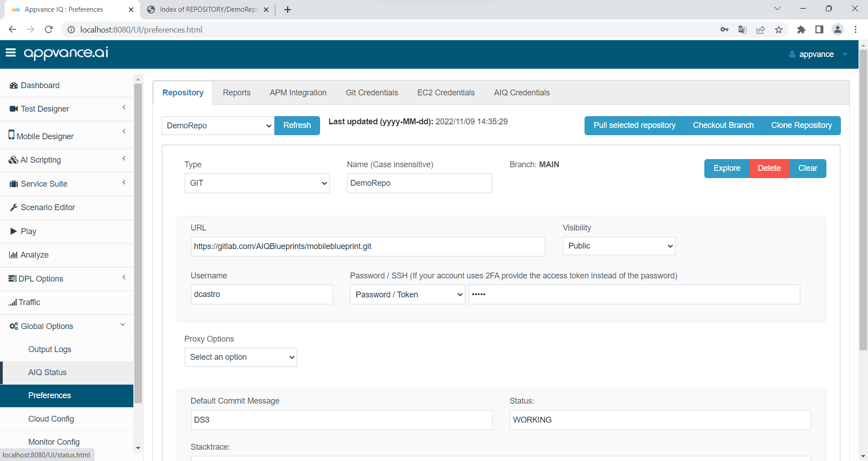Click the Clone Repository button

coord(802,126)
